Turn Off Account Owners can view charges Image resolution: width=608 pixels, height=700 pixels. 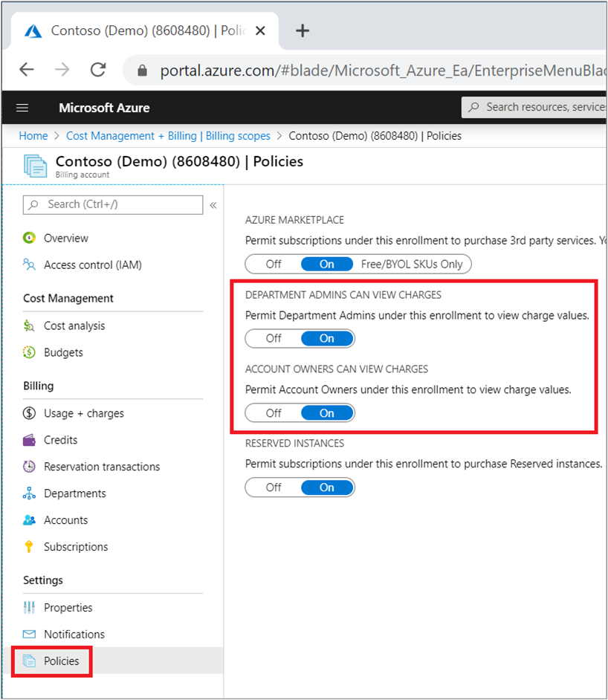point(274,413)
